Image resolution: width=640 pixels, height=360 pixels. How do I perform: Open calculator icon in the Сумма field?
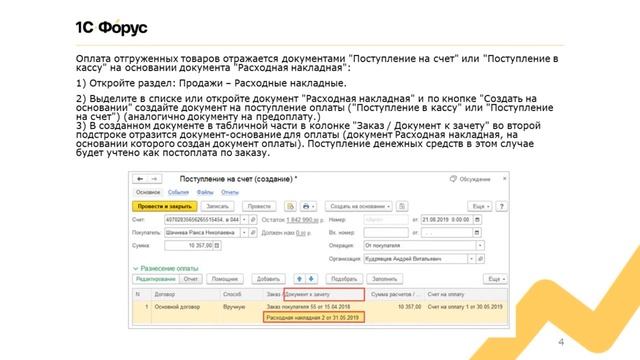pos(217,246)
